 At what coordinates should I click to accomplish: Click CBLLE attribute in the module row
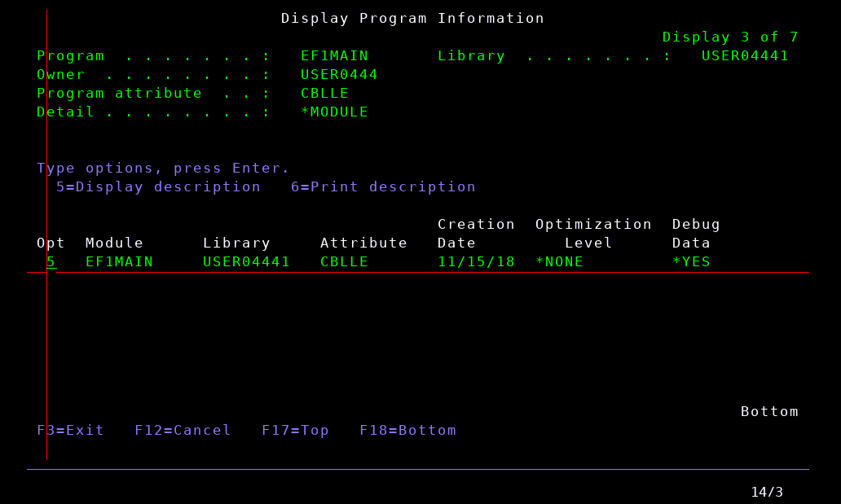click(345, 261)
